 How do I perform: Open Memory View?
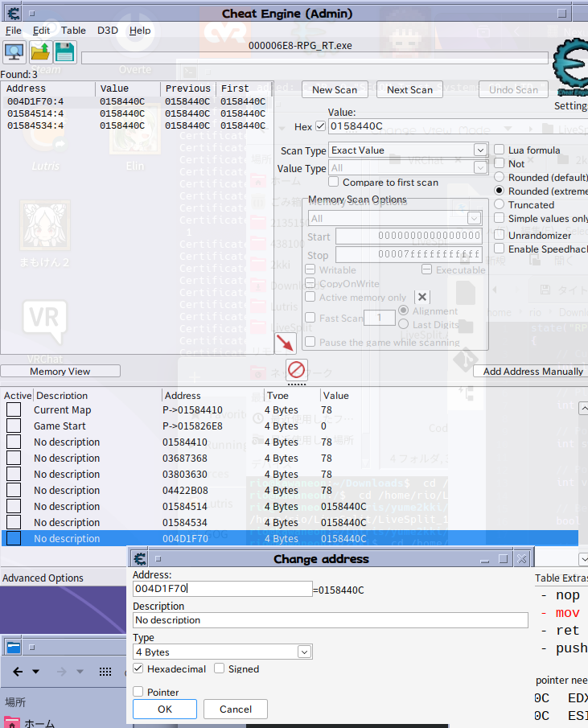pos(60,372)
